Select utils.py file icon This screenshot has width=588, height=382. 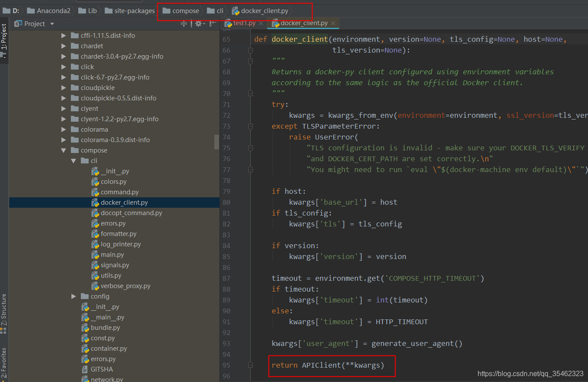click(x=95, y=276)
